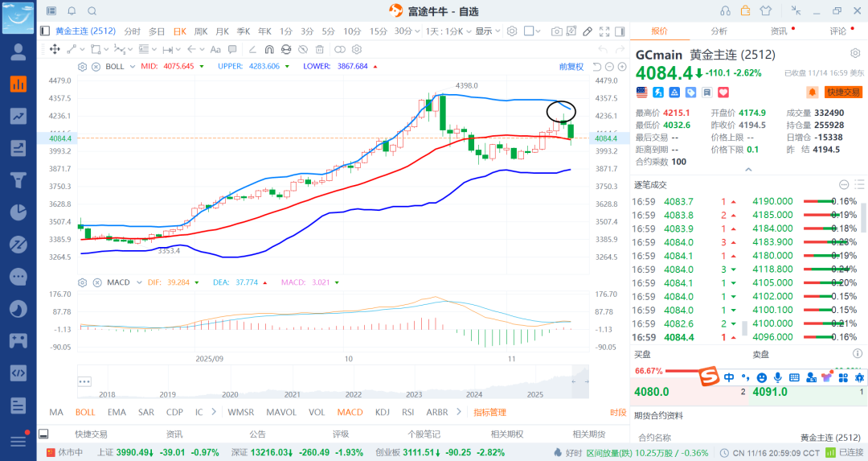Image resolution: width=868 pixels, height=461 pixels.
Task: Expand the BOLL indicator dropdown
Action: click(x=133, y=67)
